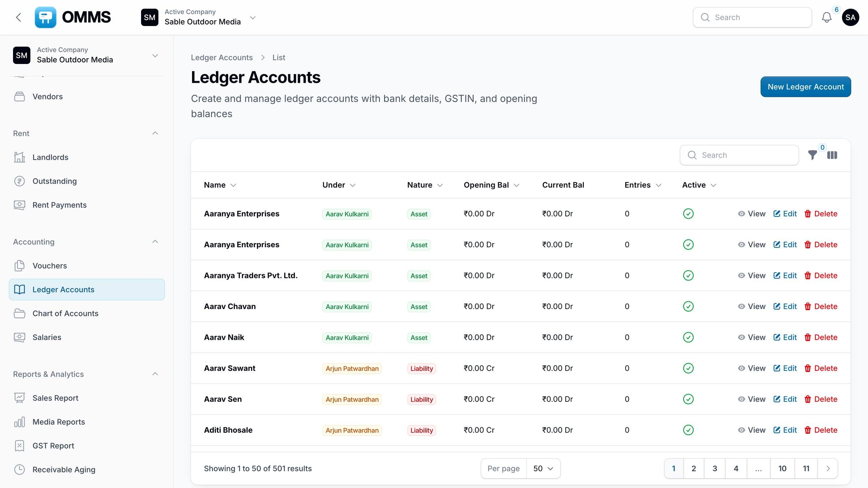Viewport: 868px width, 488px height.
Task: View the Aarav Sawant ledger
Action: tap(752, 368)
